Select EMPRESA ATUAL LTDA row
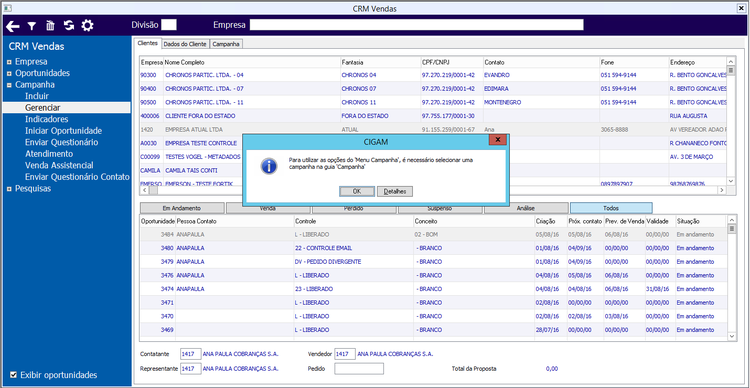 433,129
